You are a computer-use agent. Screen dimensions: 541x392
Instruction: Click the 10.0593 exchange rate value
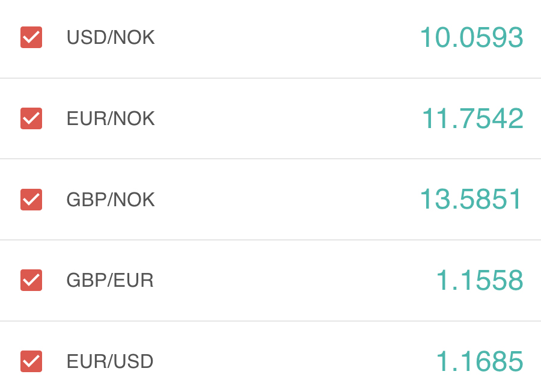pos(471,37)
